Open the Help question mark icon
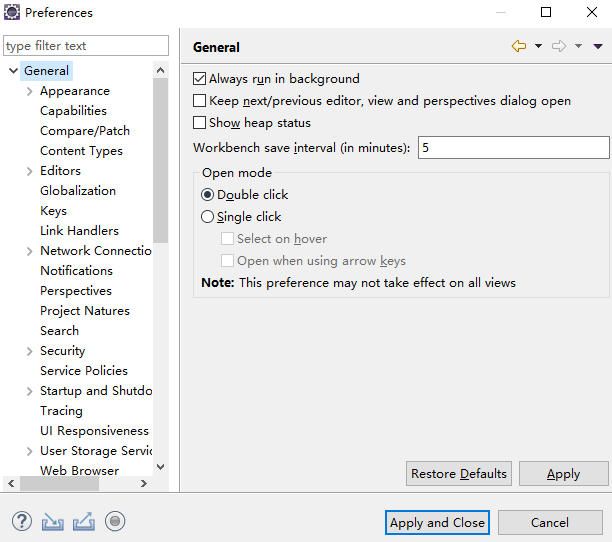 [22, 521]
